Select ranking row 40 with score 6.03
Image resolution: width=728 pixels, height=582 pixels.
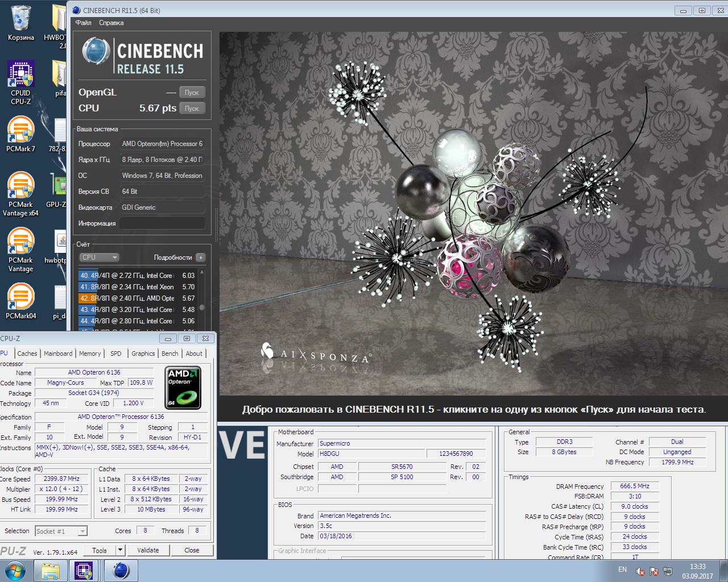coord(138,276)
